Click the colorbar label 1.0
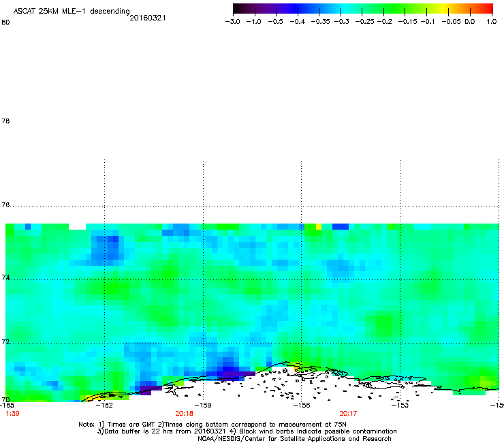The width and height of the screenshot is (504, 443). 492,22
